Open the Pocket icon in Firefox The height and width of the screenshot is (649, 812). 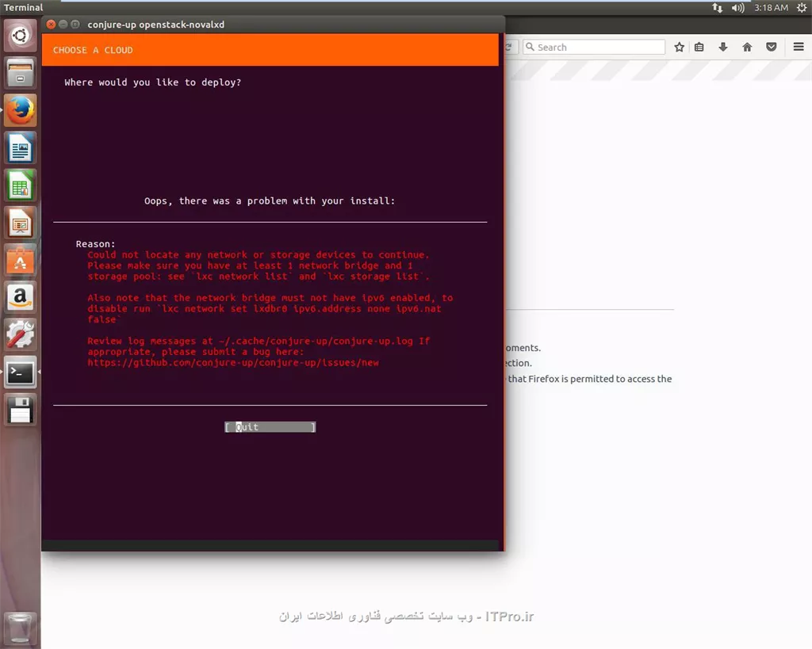tap(771, 47)
